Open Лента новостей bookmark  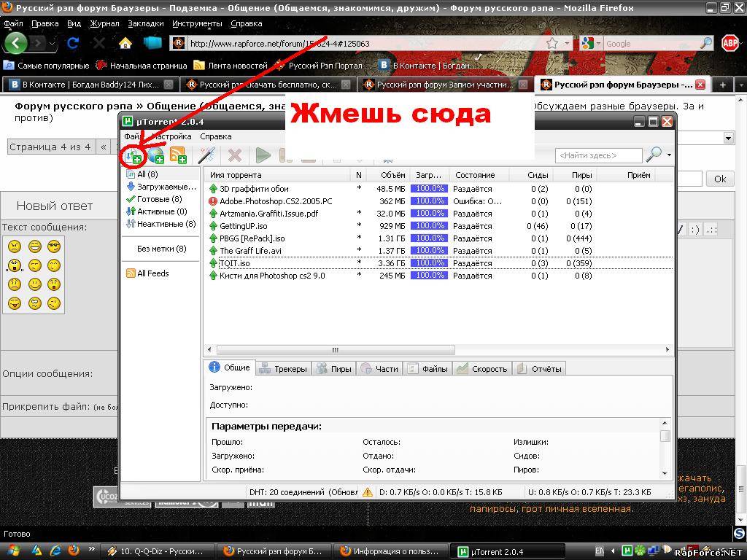click(231, 66)
